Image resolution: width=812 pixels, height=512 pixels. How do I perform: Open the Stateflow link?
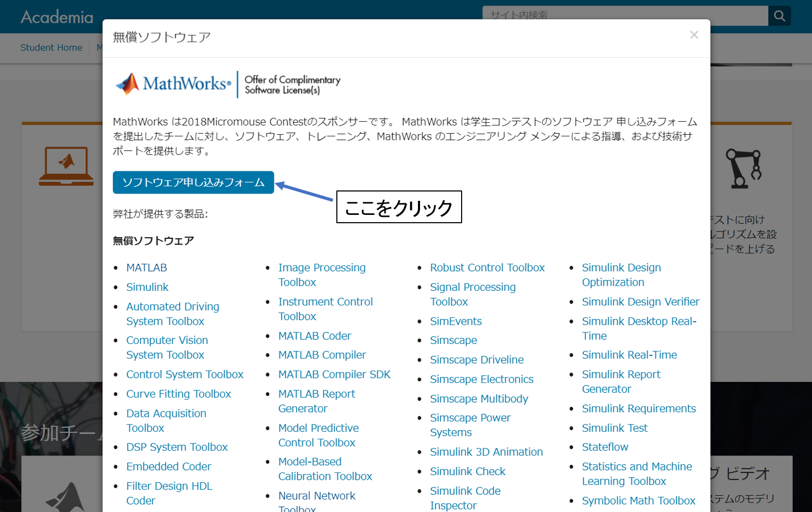click(605, 447)
